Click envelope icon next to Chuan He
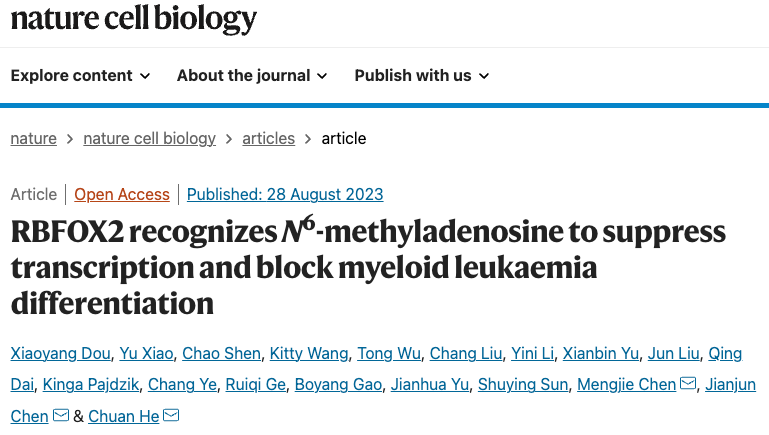This screenshot has height=435, width=769. tap(171, 415)
